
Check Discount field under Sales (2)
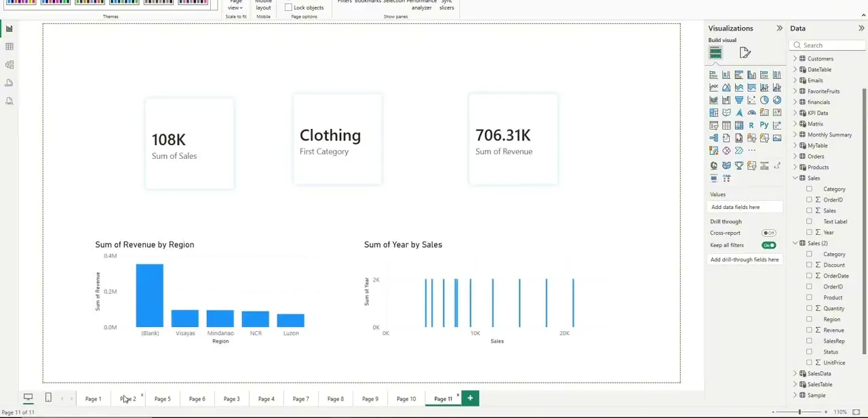pos(809,265)
